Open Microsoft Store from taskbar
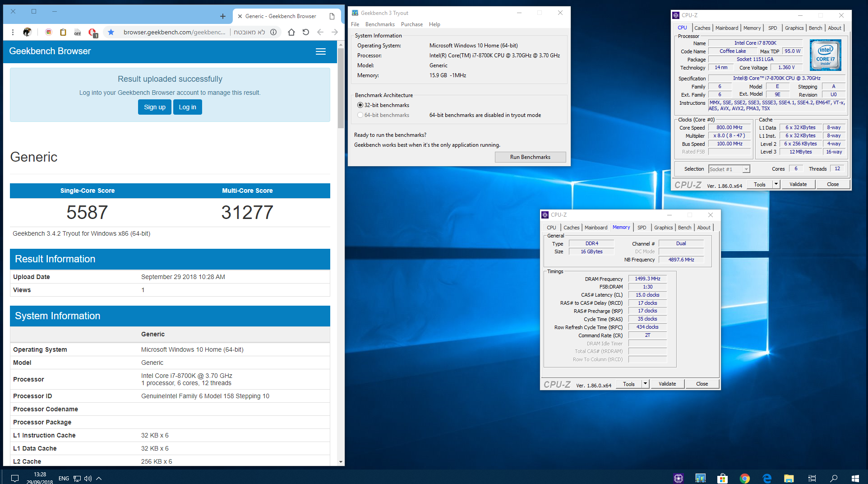Screen dimensions: 868x484 click(723, 478)
